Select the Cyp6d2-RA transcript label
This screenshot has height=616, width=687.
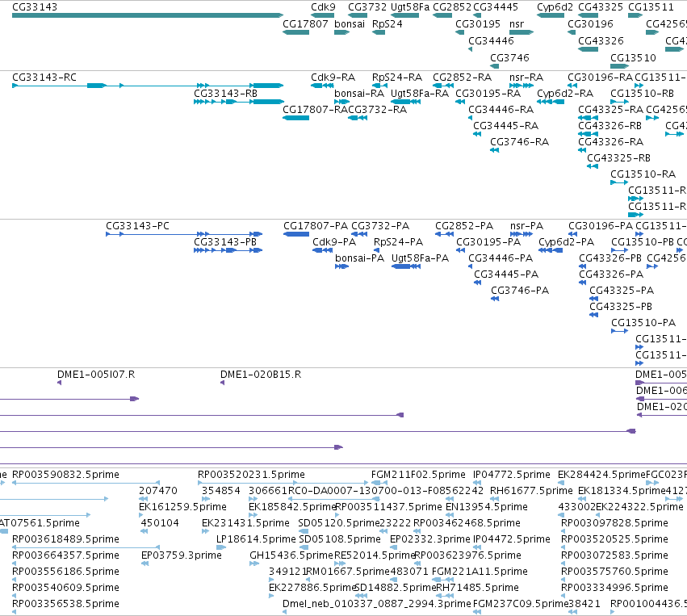point(565,94)
